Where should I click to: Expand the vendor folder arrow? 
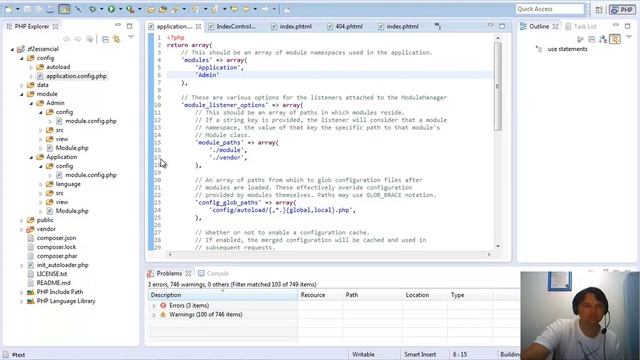tap(22, 229)
